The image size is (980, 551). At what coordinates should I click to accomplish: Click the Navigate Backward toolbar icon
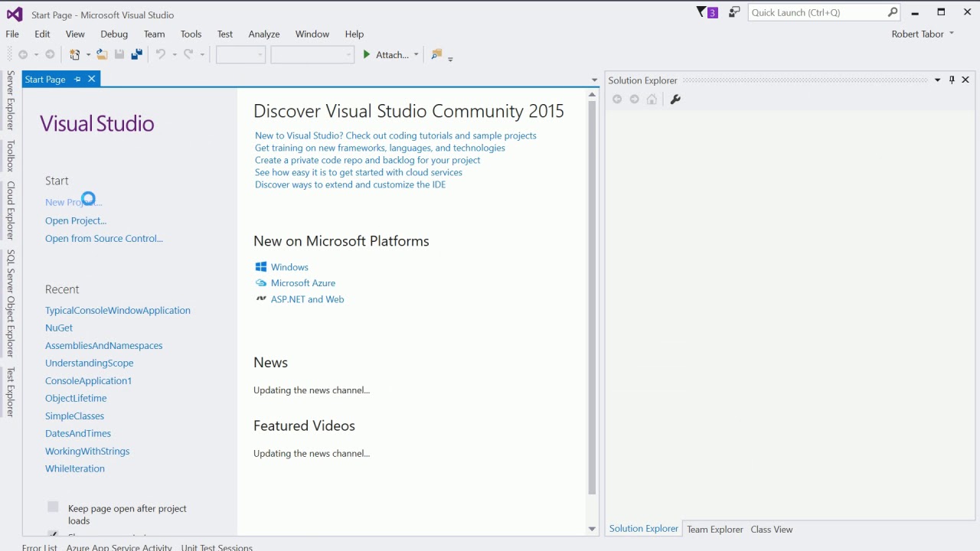pyautogui.click(x=23, y=54)
